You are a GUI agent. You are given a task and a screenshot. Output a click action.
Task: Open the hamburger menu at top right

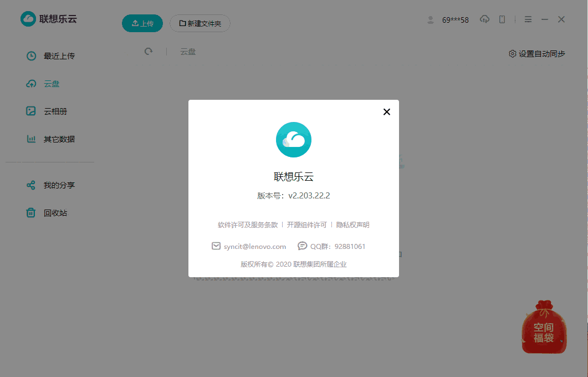528,19
